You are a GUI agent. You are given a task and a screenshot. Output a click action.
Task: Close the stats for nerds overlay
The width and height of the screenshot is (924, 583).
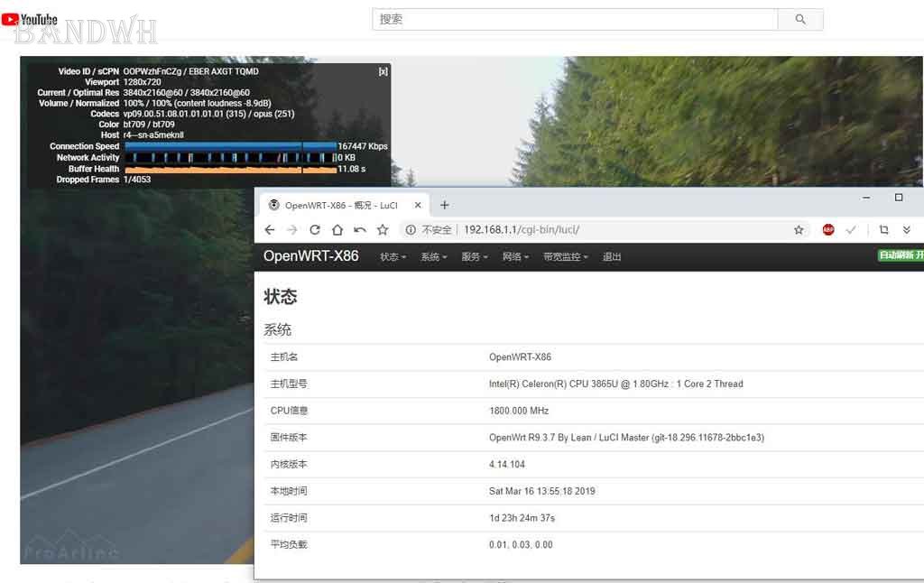point(383,71)
